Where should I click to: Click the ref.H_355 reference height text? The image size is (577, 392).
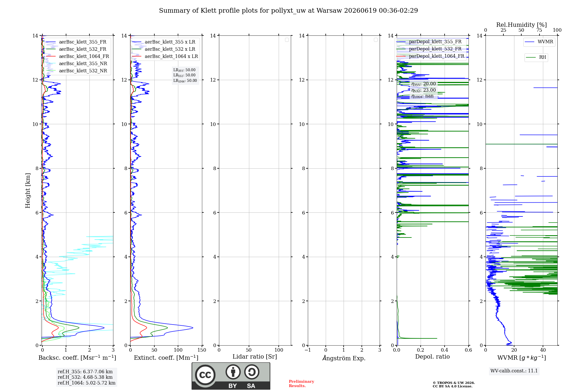click(85, 372)
